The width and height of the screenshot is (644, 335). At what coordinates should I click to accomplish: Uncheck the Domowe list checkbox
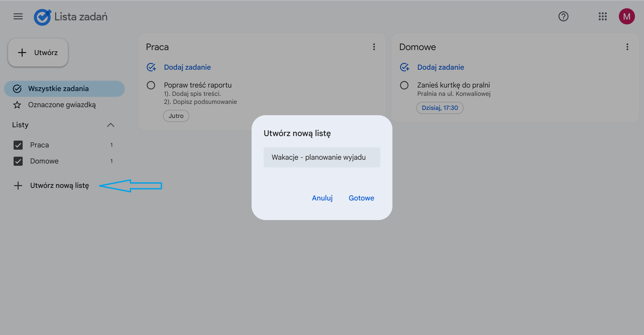click(x=18, y=161)
